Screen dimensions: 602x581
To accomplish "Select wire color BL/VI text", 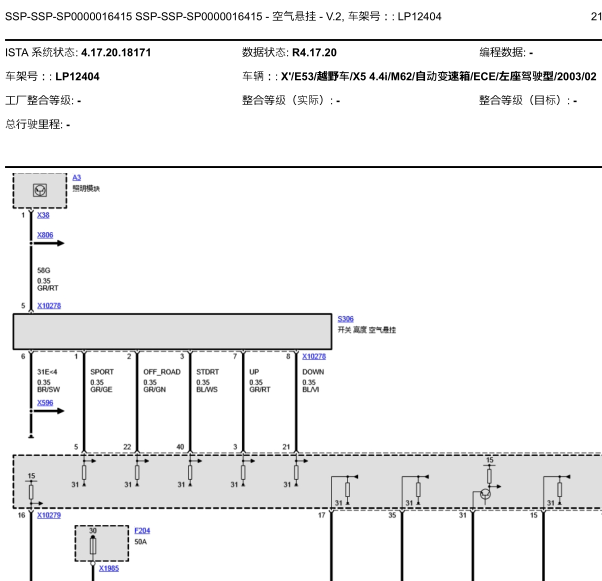I will tap(311, 389).
